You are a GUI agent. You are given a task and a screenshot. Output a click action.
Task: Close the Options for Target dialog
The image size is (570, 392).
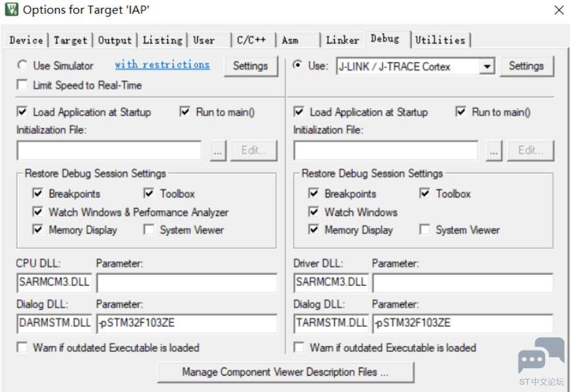click(559, 10)
